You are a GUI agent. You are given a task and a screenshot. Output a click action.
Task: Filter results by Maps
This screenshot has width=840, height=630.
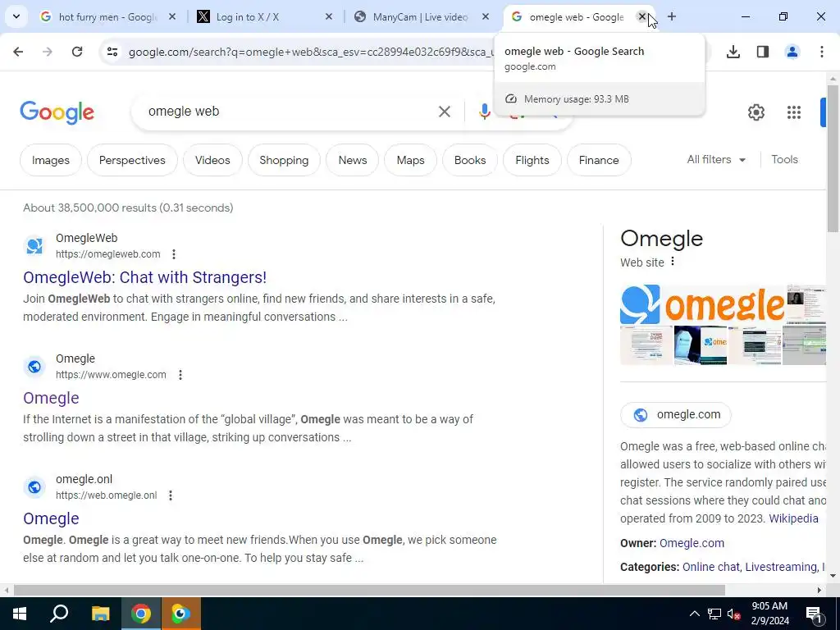coord(410,160)
